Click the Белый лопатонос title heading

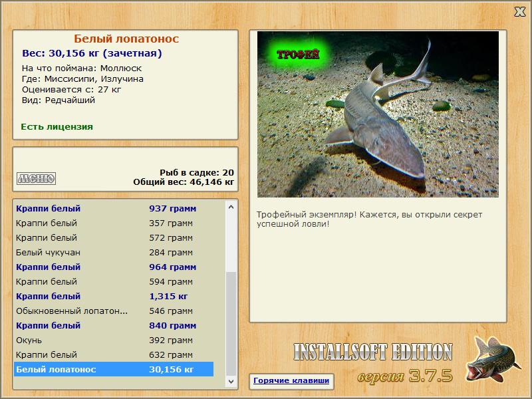(x=126, y=39)
